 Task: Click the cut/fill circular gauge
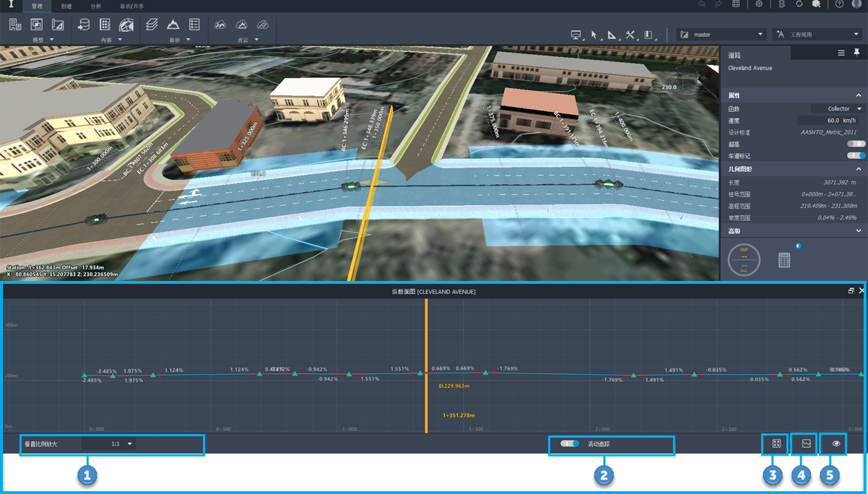[x=744, y=260]
